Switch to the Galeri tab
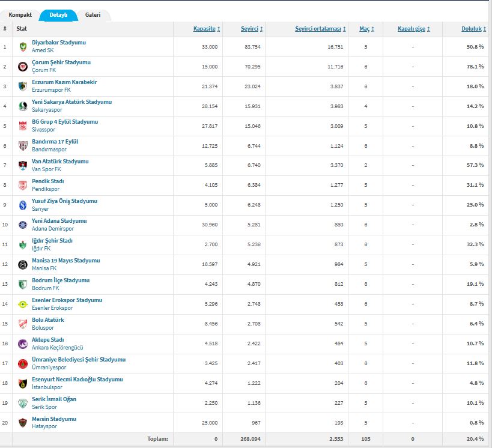492x448 pixels. (93, 14)
